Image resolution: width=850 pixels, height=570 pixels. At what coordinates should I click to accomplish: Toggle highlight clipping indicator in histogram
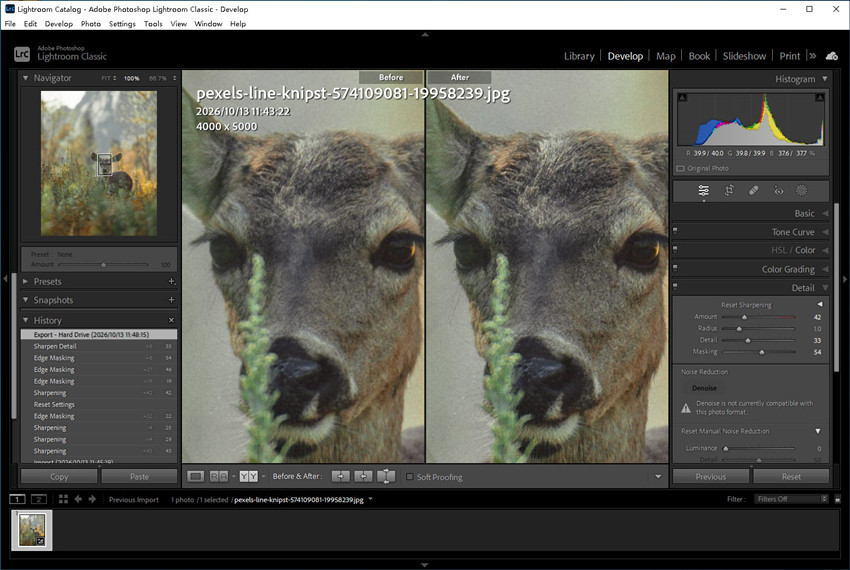click(x=820, y=97)
